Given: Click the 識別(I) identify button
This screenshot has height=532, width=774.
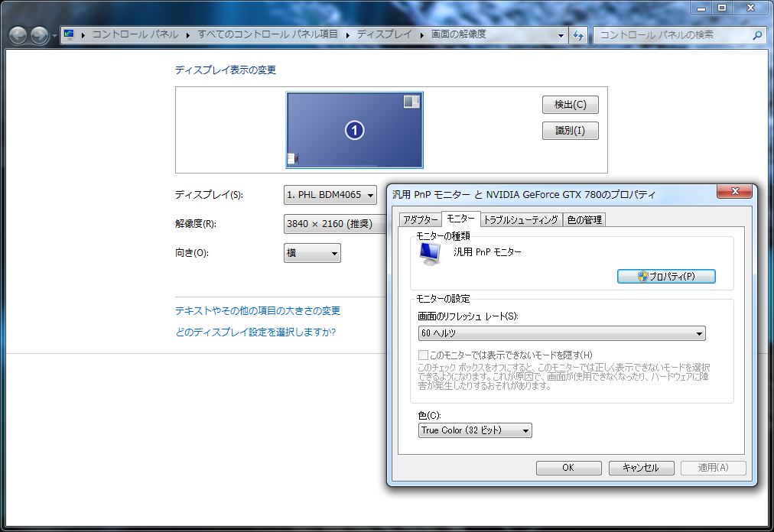Looking at the screenshot, I should point(570,131).
